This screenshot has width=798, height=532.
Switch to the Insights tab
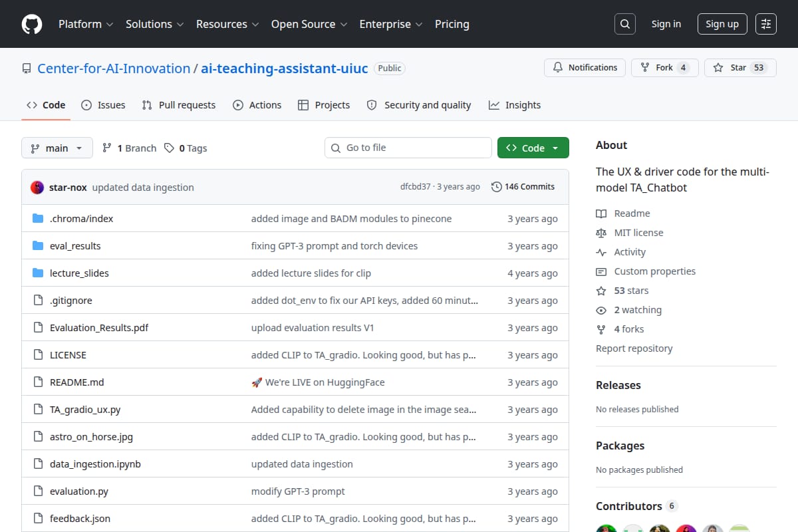(515, 105)
